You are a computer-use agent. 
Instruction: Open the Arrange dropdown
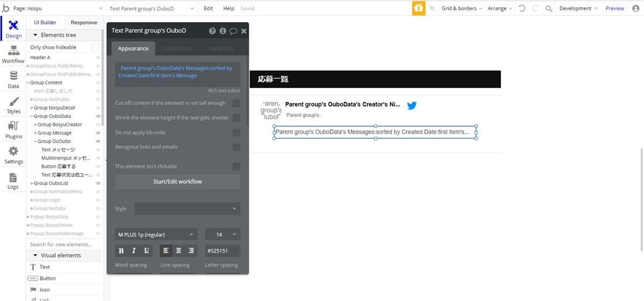[500, 9]
